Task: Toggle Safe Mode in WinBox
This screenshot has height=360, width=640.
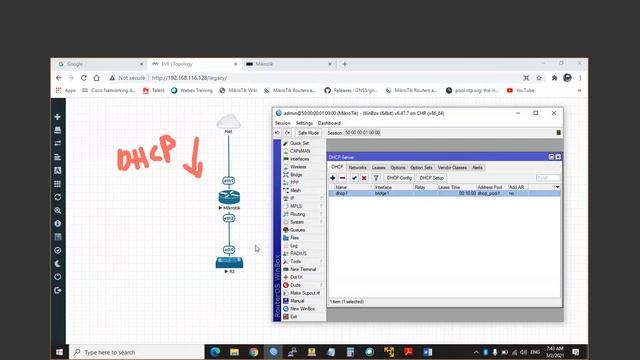Action: (x=308, y=133)
